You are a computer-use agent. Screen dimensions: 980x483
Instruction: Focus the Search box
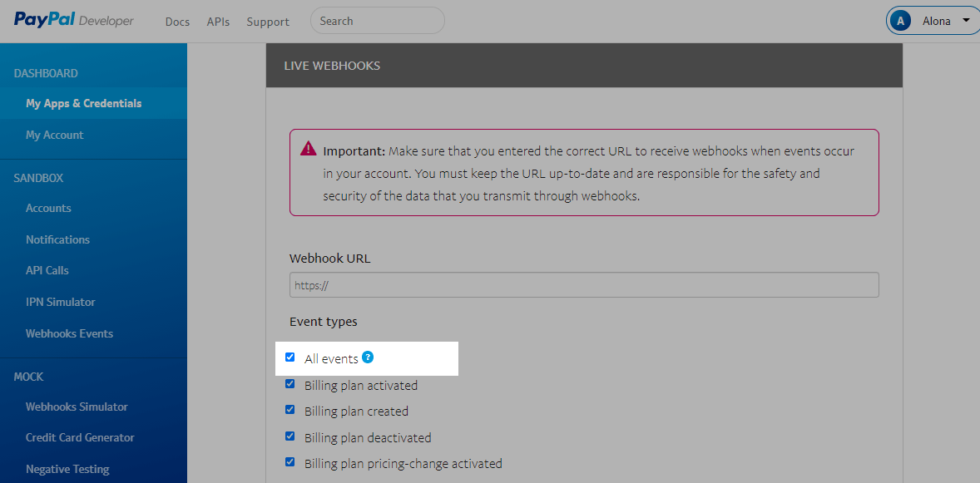(x=377, y=21)
